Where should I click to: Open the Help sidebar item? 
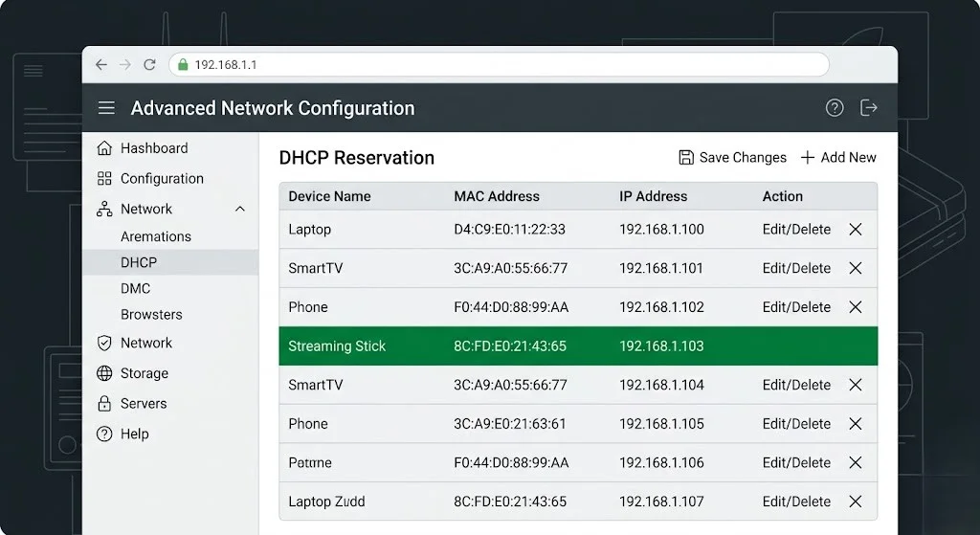[134, 434]
